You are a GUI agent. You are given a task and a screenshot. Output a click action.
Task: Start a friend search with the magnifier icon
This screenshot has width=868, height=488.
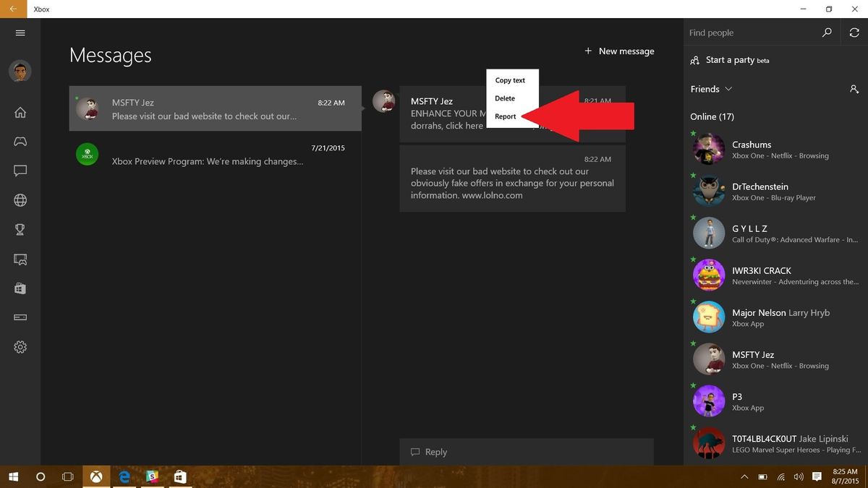(825, 33)
